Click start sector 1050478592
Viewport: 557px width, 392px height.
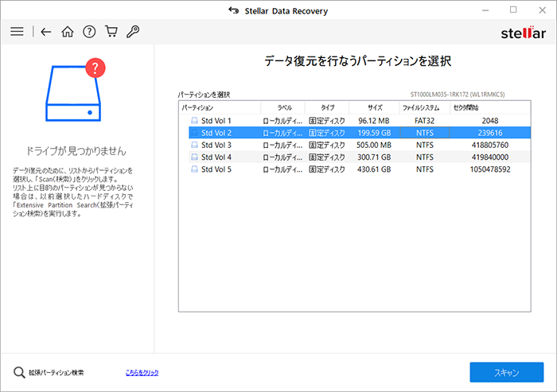pyautogui.click(x=490, y=169)
